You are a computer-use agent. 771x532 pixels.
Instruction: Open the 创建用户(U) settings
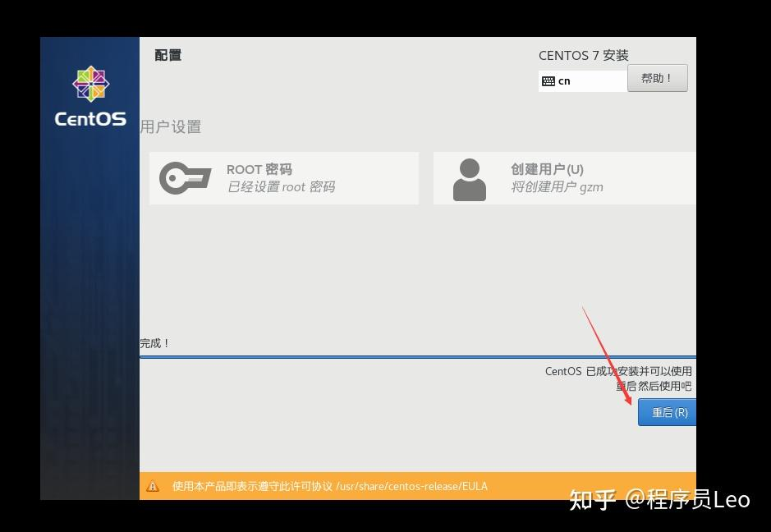564,178
